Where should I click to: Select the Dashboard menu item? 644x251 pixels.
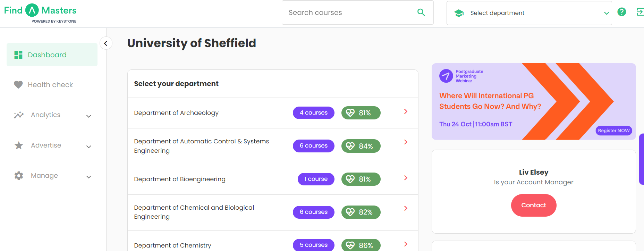coord(52,55)
